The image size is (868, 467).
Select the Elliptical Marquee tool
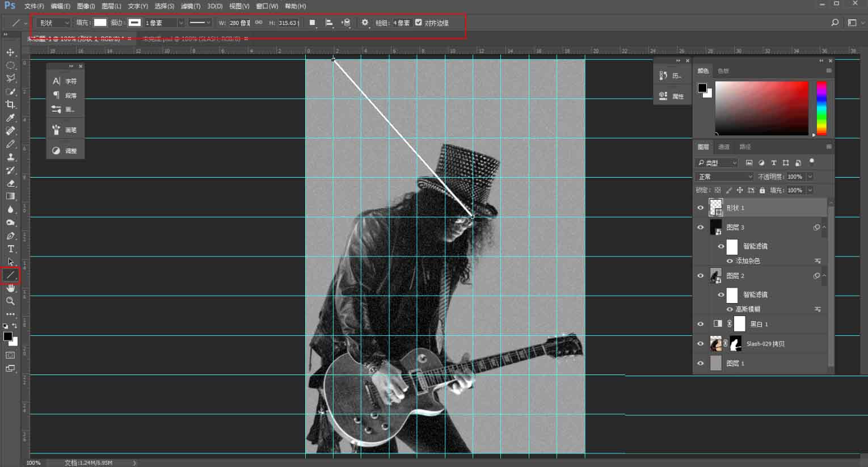pyautogui.click(x=10, y=65)
